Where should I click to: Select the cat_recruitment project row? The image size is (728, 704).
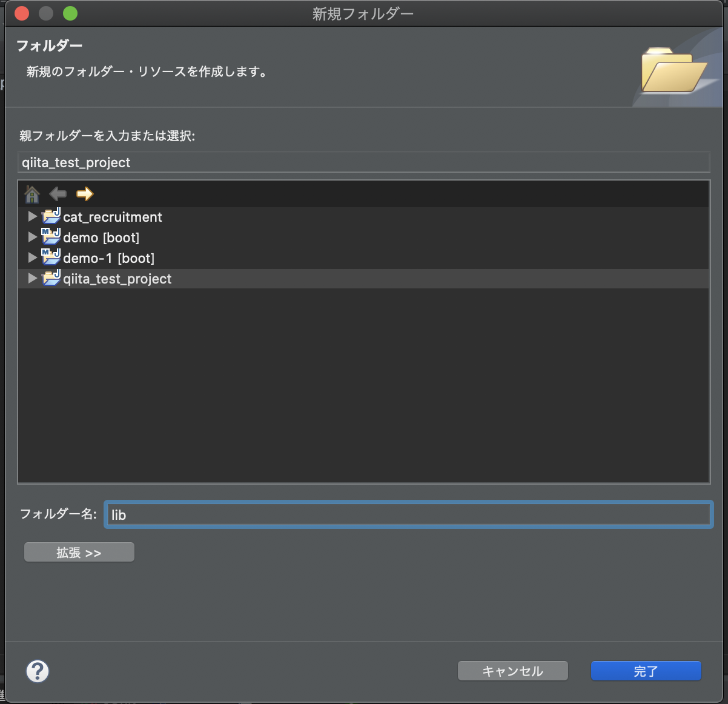tap(112, 216)
